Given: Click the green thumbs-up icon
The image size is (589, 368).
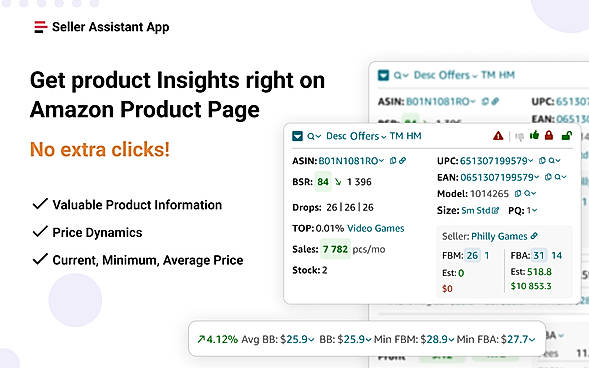Looking at the screenshot, I should (534, 135).
